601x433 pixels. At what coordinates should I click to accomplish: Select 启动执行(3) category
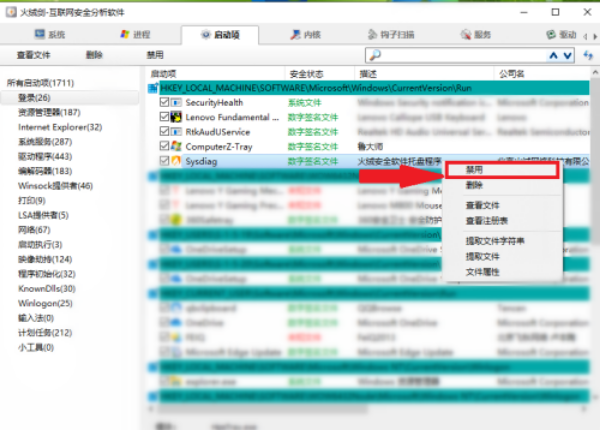(x=40, y=244)
